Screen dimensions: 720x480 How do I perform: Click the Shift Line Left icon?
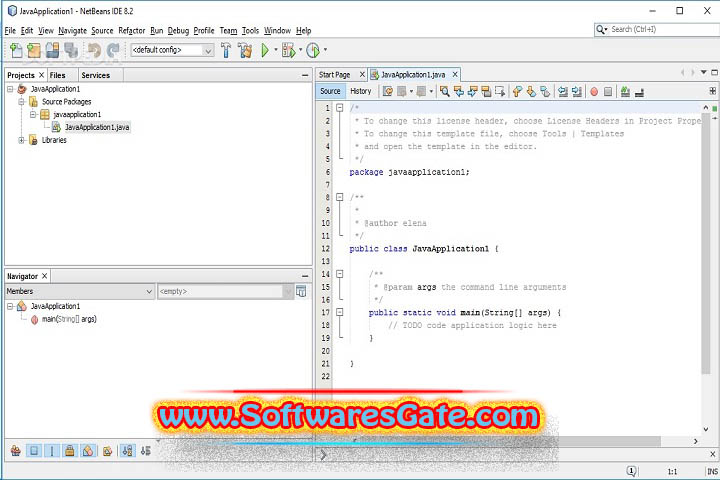tap(563, 91)
